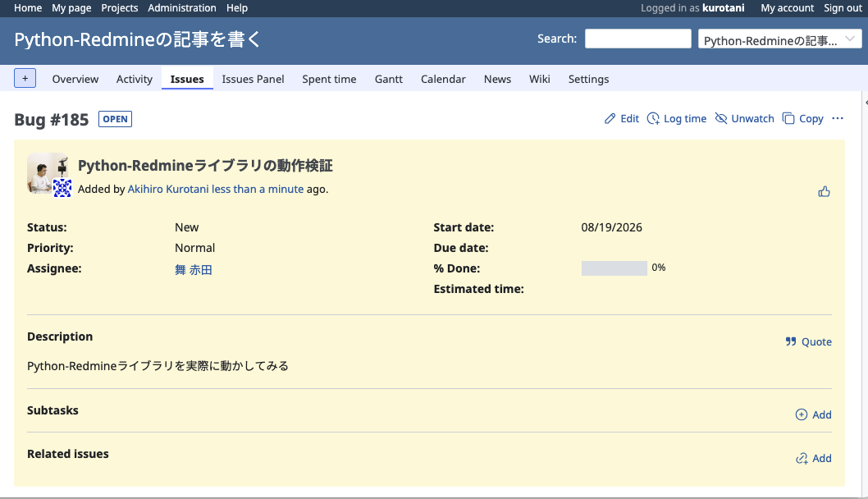Click the plus-circle icon to add subtask

pos(801,414)
